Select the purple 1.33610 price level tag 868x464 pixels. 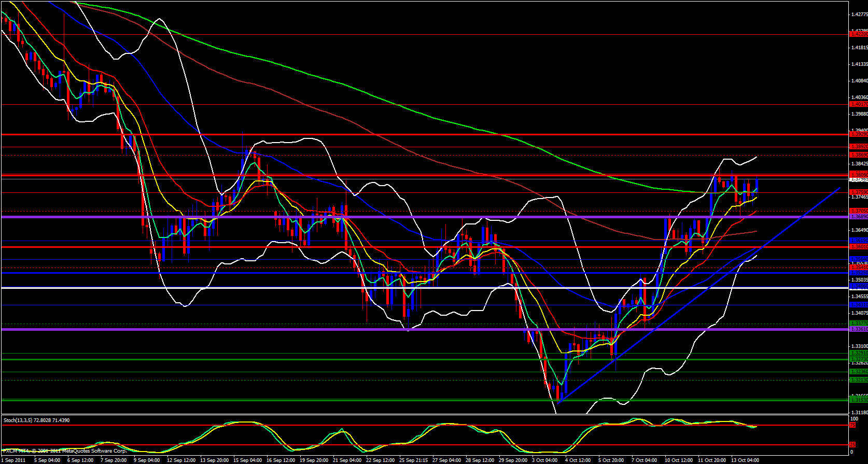858,329
